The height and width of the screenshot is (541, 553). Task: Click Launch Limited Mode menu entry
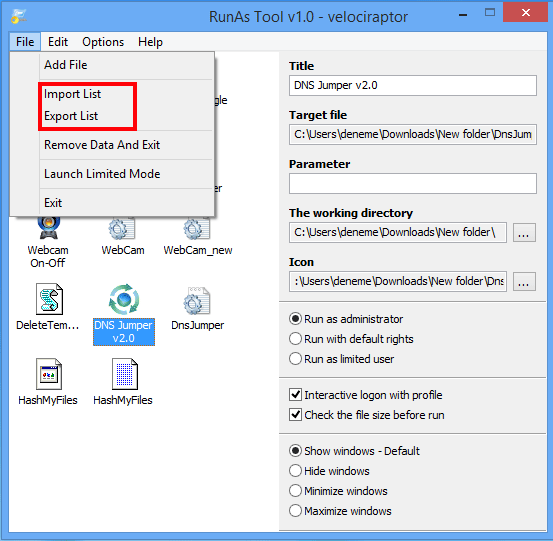coord(102,174)
